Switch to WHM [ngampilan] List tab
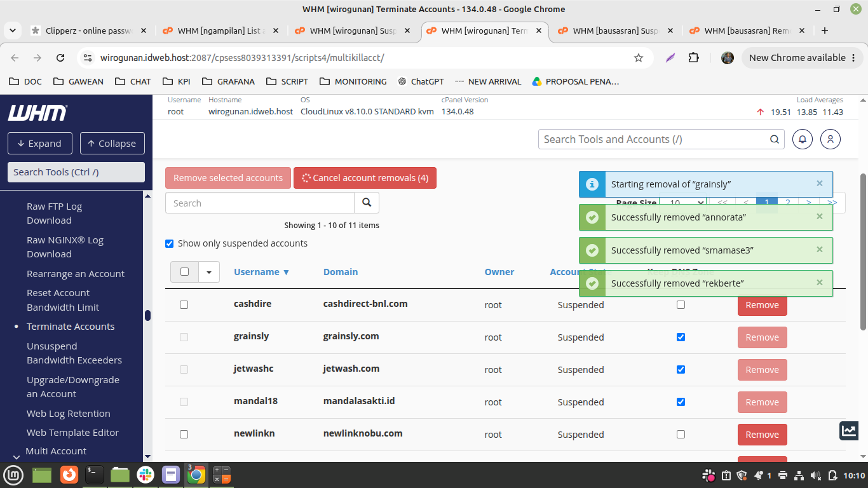This screenshot has width=868, height=488. tap(220, 30)
